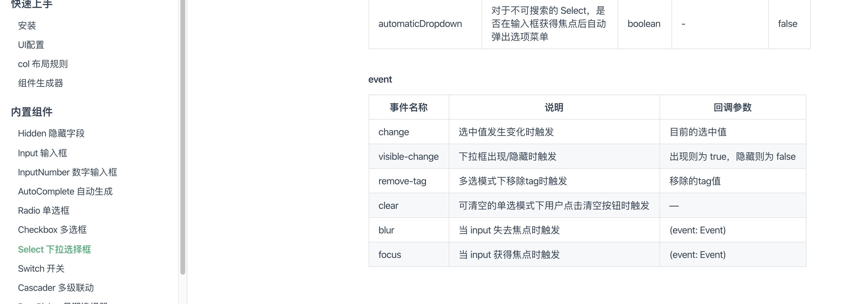This screenshot has width=868, height=304.
Task: Open the Hidden 隐藏字段 page
Action: tap(52, 133)
